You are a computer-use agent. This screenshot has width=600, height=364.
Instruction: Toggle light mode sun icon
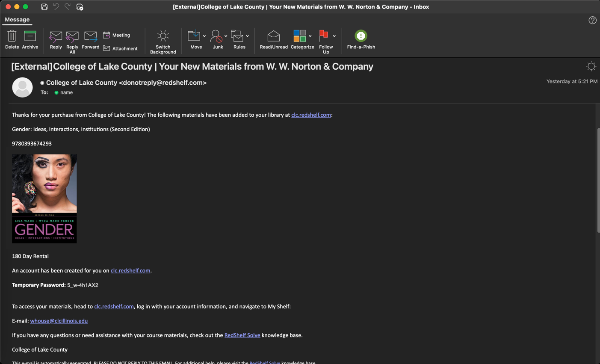point(591,66)
